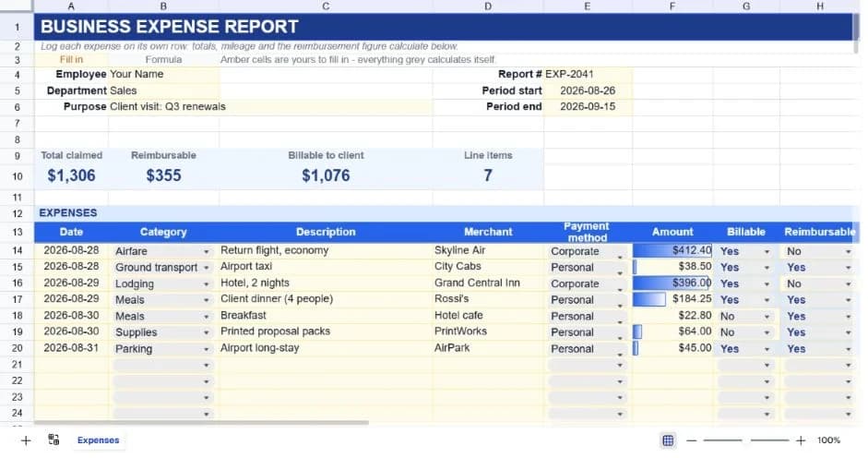868x458 pixels.
Task: Open Category dropdown for Parking row
Action: tap(206, 349)
